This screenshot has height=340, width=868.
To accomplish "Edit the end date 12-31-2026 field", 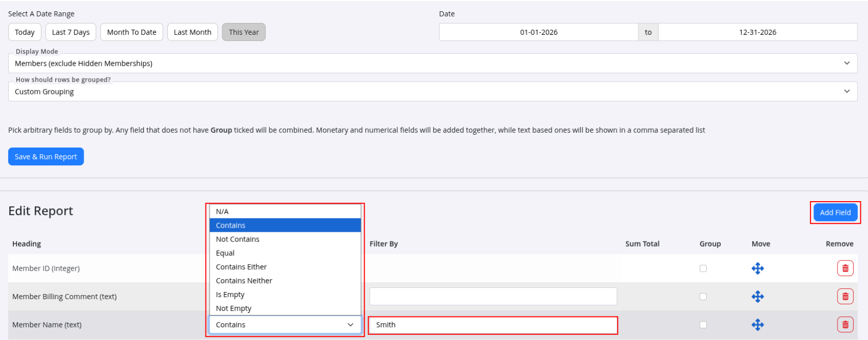I will [x=757, y=32].
